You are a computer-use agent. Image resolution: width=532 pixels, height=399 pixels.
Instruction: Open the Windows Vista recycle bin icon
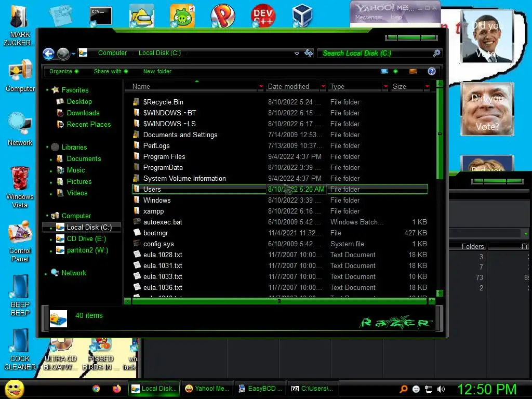point(20,187)
